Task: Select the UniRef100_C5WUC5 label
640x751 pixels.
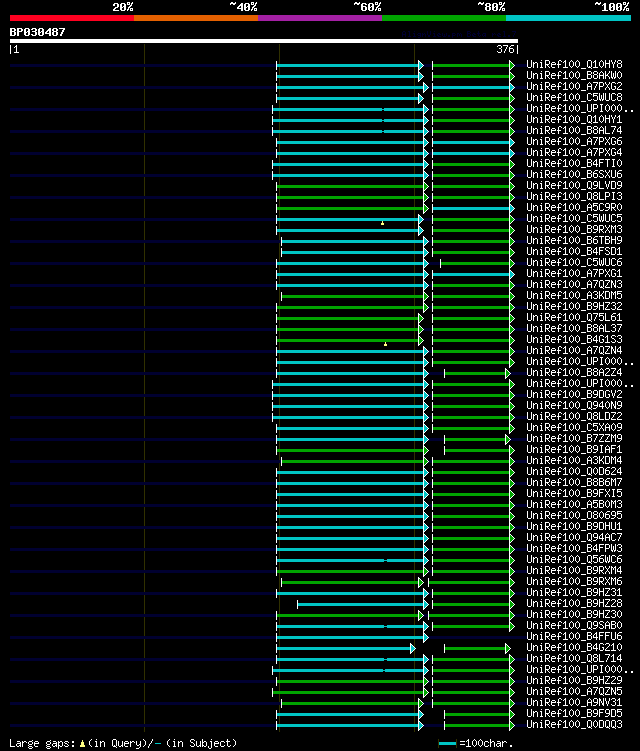Action: point(574,218)
